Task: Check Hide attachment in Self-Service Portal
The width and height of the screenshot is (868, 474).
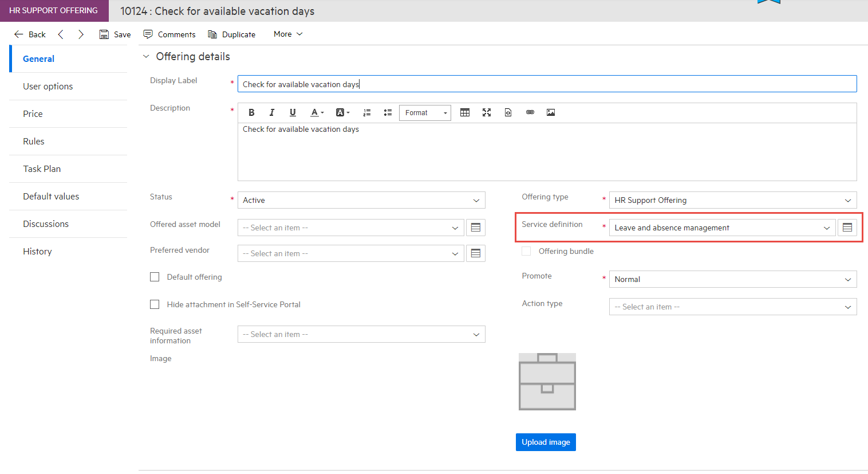Action: (155, 304)
